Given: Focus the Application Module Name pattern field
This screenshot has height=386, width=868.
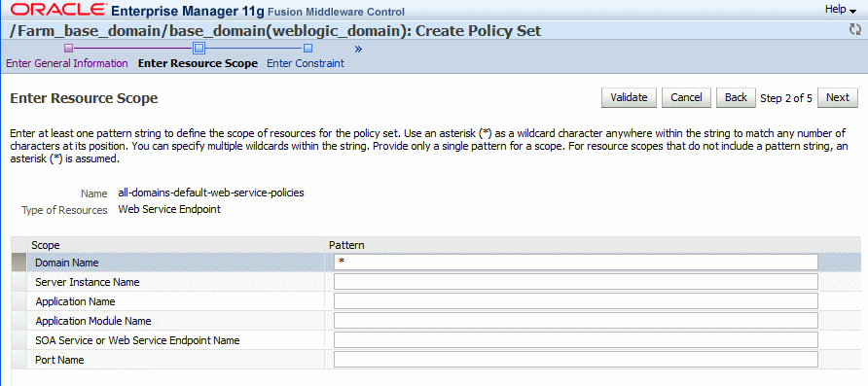Looking at the screenshot, I should pyautogui.click(x=576, y=320).
